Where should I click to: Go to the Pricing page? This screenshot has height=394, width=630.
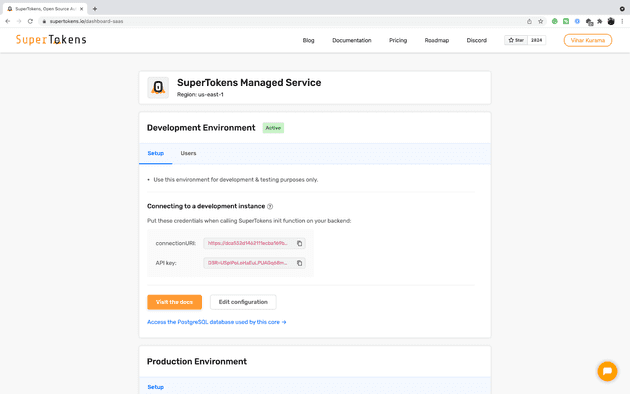coord(398,41)
